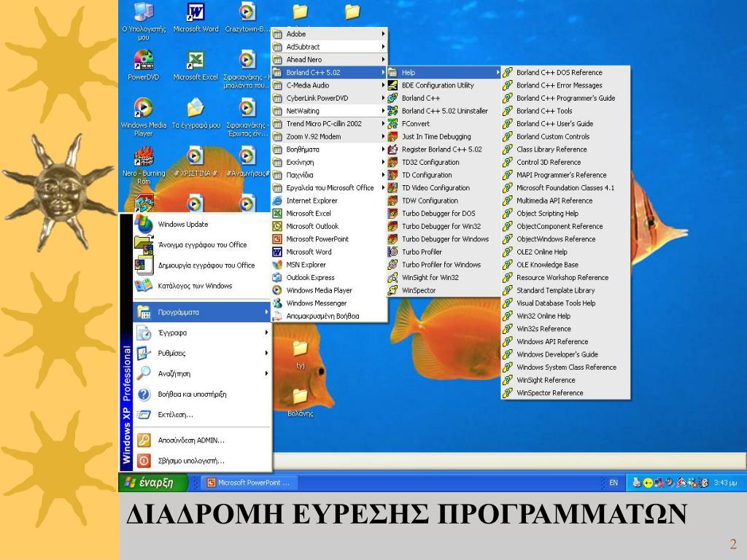747x560 pixels.
Task: Click the Borland C++ DOS Reference help icon
Action: tap(508, 72)
